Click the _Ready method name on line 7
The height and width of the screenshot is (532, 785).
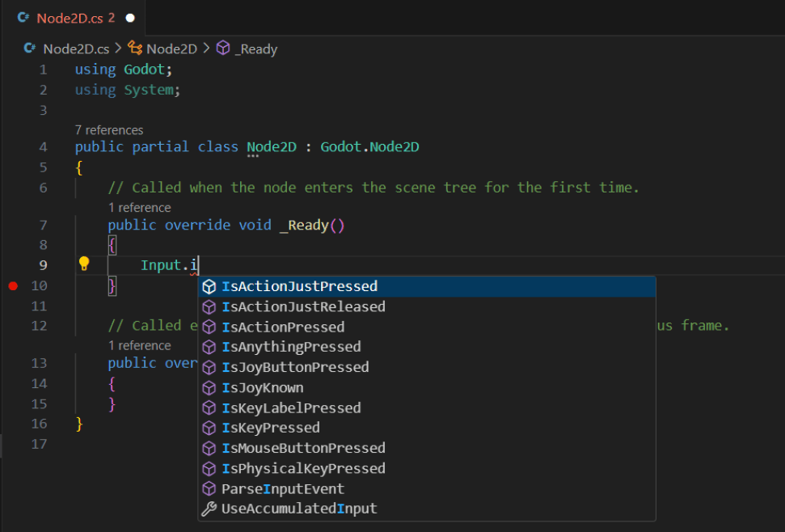[305, 226]
